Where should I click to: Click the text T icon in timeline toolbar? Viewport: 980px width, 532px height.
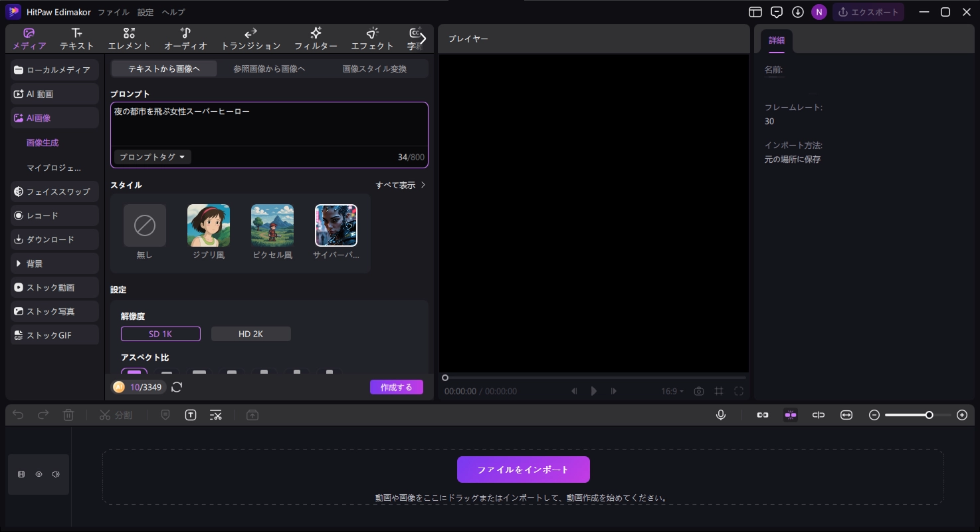[x=191, y=415]
